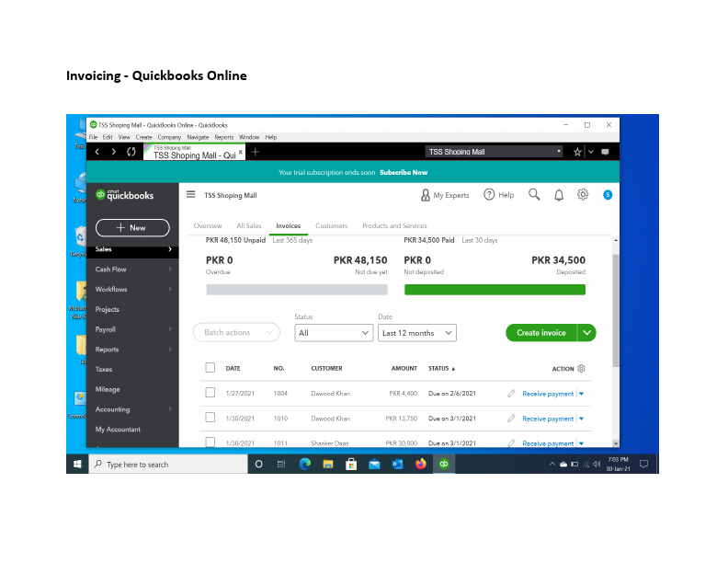The width and height of the screenshot is (728, 563).
Task: Click Create invoice button
Action: pos(541,333)
